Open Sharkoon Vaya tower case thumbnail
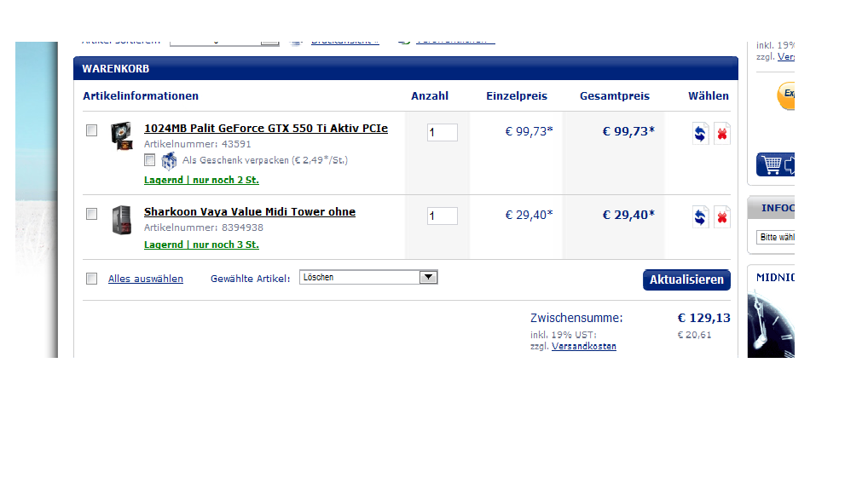 [x=122, y=220]
